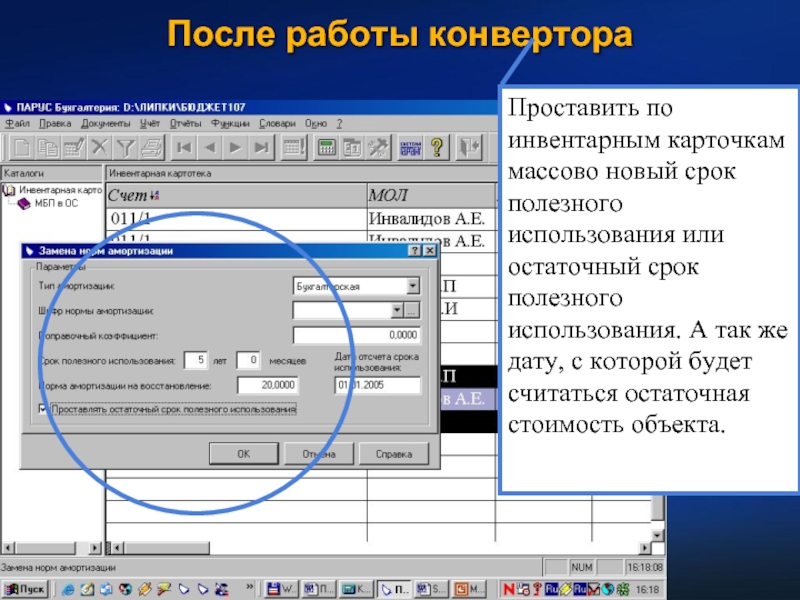Click the yellow question mark help icon
The image size is (800, 600).
pos(436,148)
